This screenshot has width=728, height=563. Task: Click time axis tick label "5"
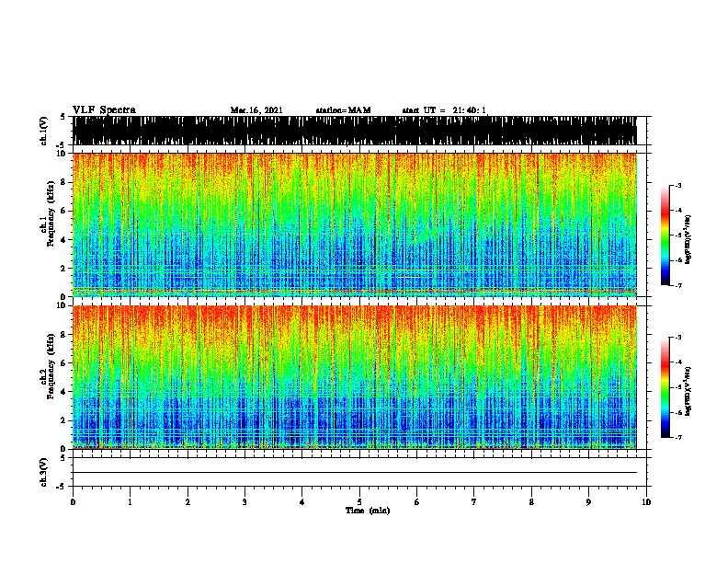pyautogui.click(x=359, y=502)
